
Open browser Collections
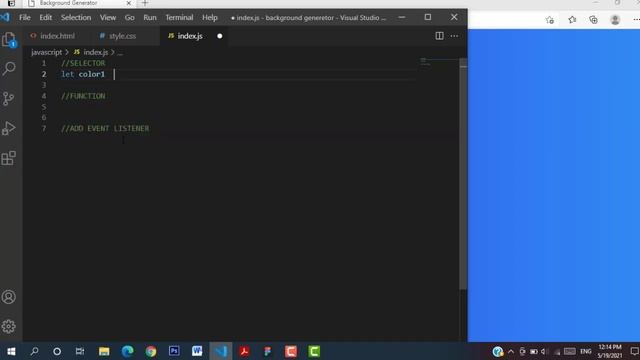click(593, 20)
